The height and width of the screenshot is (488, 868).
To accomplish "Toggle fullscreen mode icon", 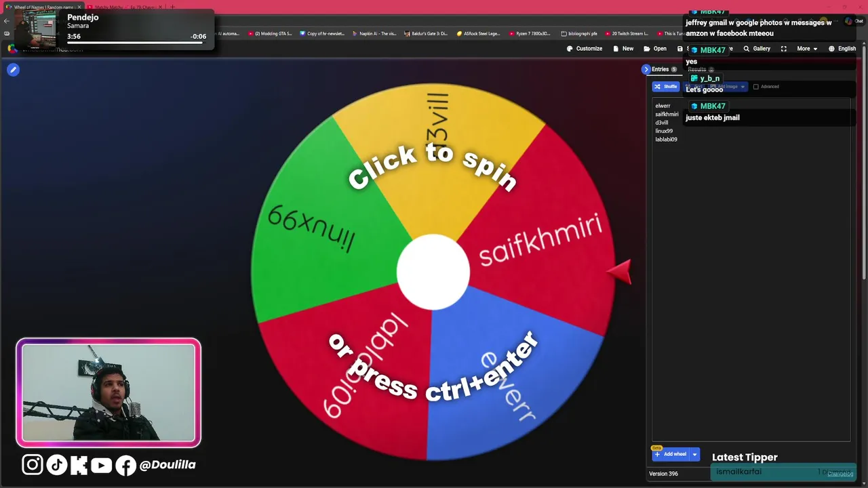I will (784, 49).
